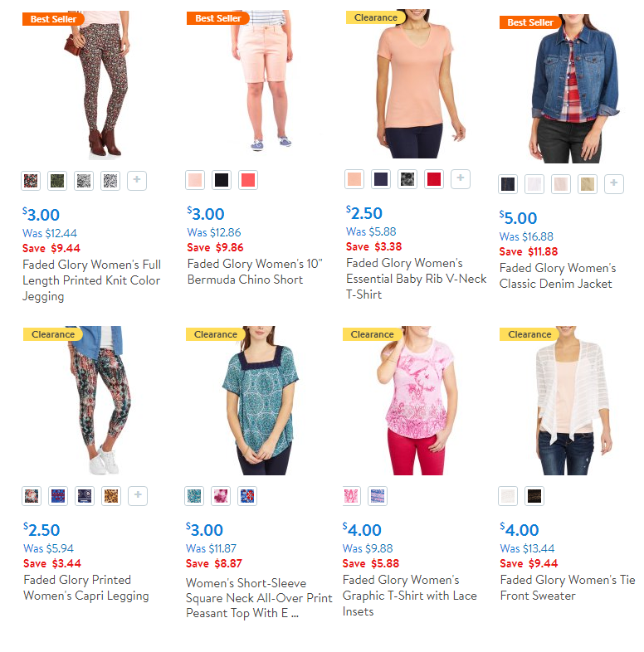The image size is (644, 652).
Task: Select green camo swatch for Jegging
Action: tap(57, 181)
